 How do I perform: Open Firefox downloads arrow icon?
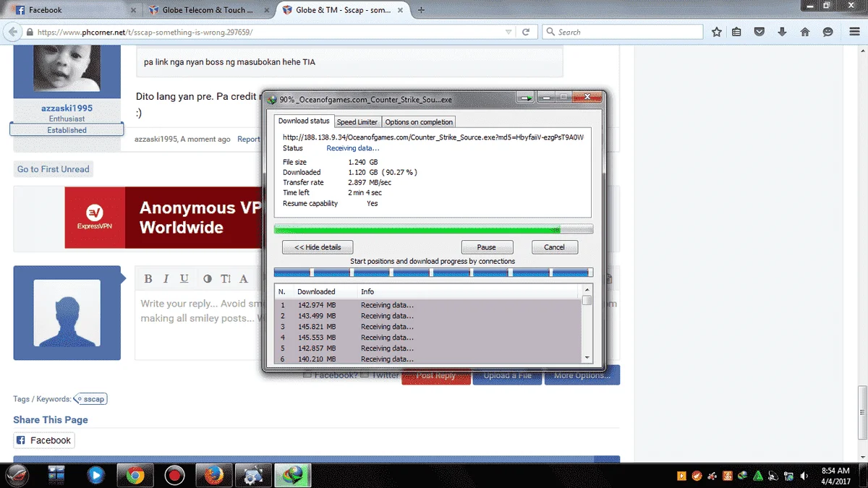tap(782, 32)
